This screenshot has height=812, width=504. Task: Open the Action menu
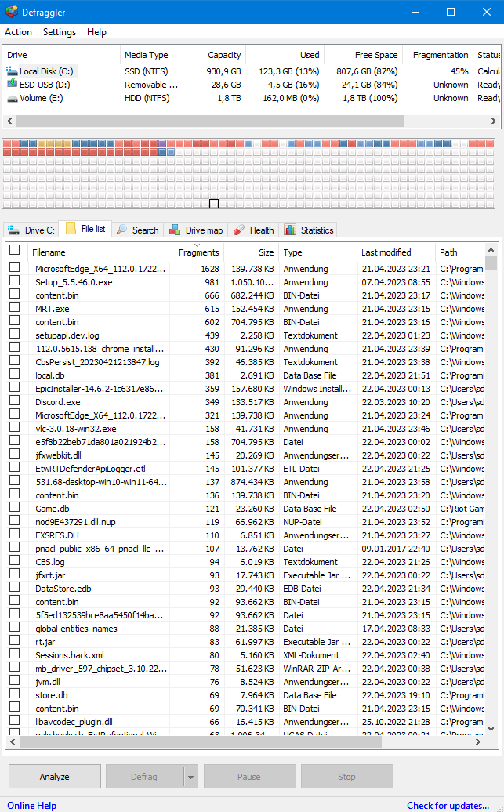(18, 32)
